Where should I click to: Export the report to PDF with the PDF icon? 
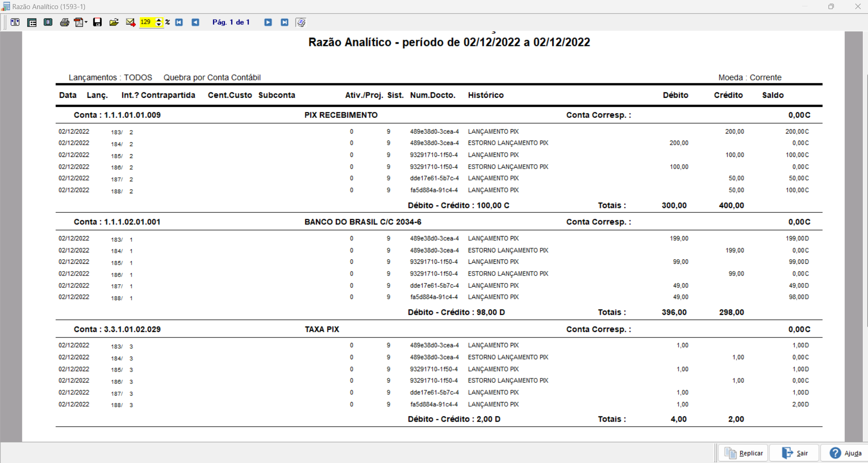(x=79, y=22)
